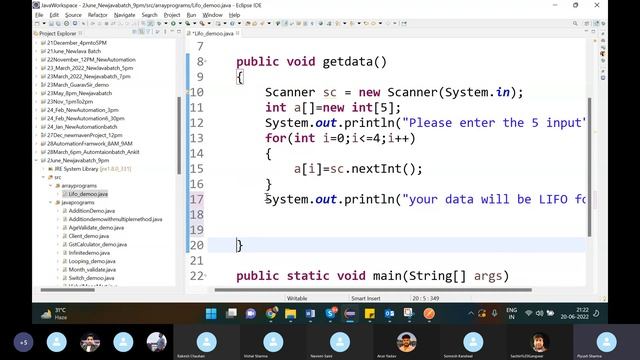The width and height of the screenshot is (640, 360).
Task: Close the Lifo_demoo.java editor tab
Action: click(x=238, y=33)
